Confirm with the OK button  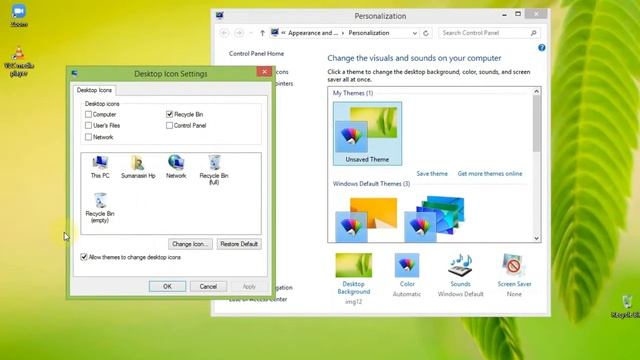[x=167, y=287]
